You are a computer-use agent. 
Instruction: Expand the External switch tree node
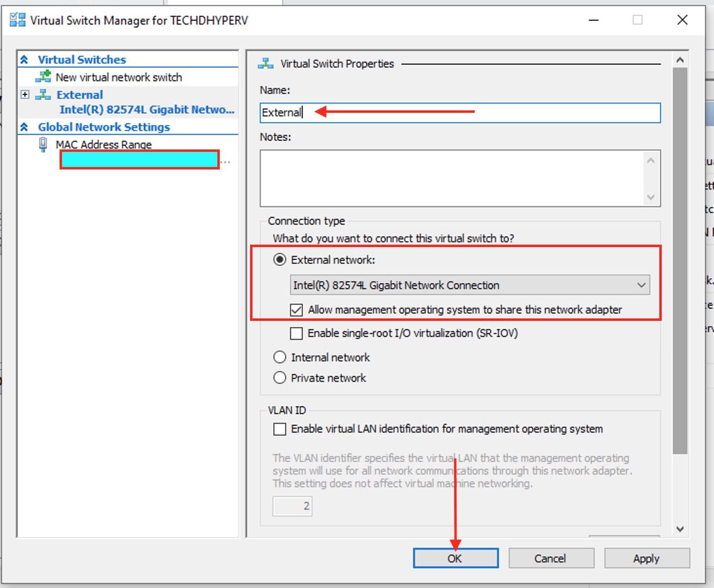coord(25,94)
